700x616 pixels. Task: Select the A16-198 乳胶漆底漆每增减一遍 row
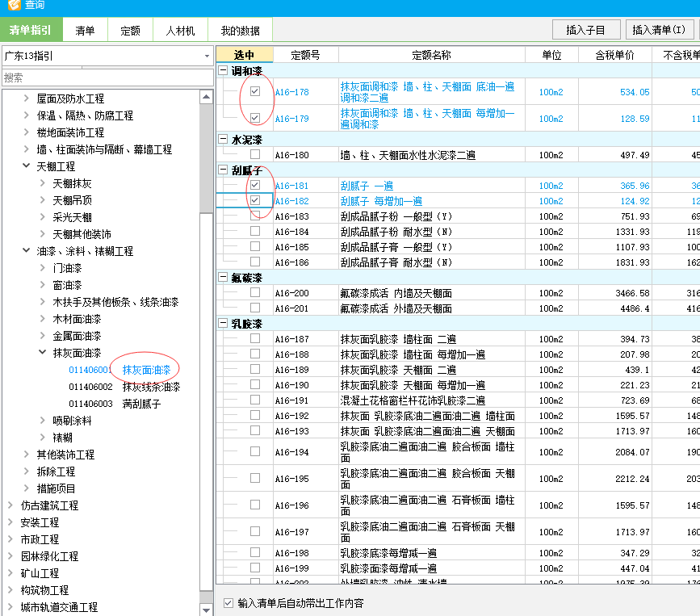point(458,553)
